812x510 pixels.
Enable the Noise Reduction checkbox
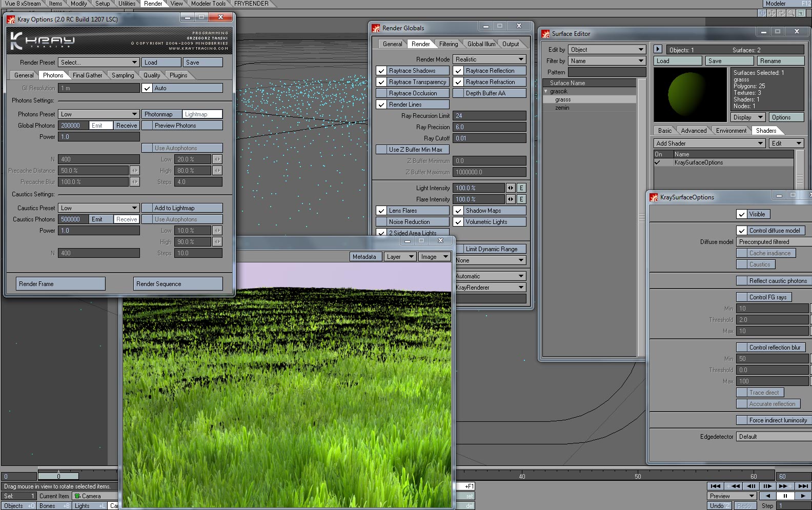tap(381, 222)
